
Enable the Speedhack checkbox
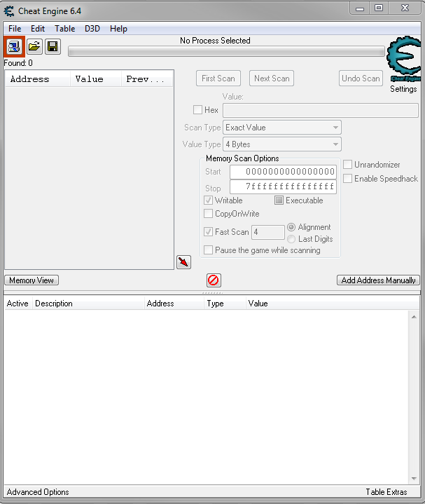click(x=348, y=178)
